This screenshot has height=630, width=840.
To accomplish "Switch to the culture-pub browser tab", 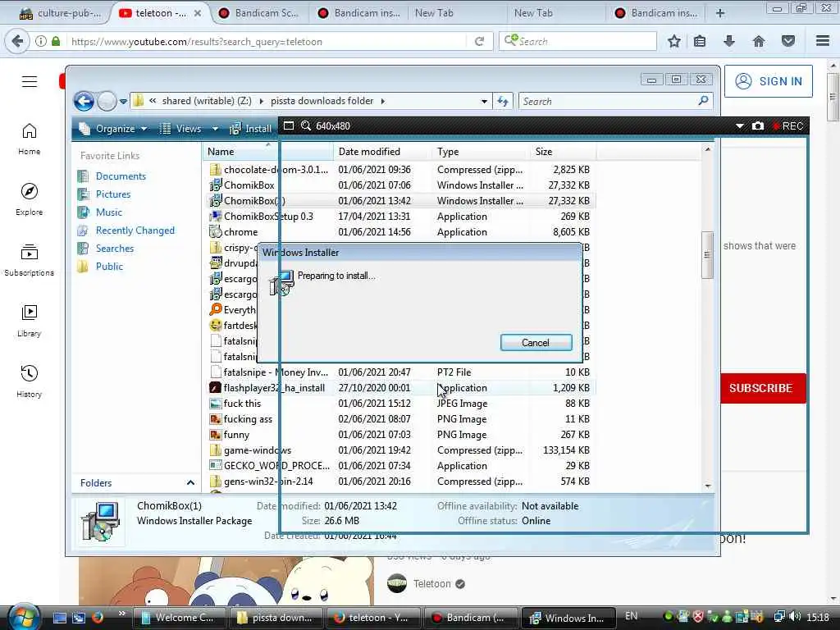I will [59, 13].
